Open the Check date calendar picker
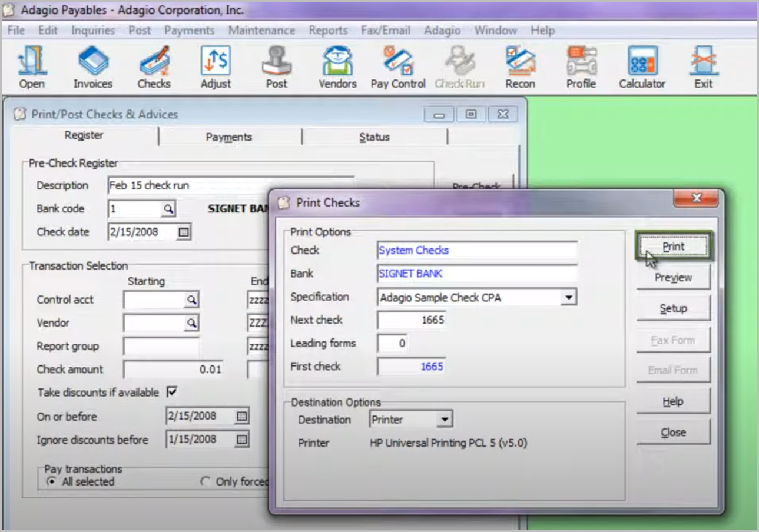 click(184, 232)
